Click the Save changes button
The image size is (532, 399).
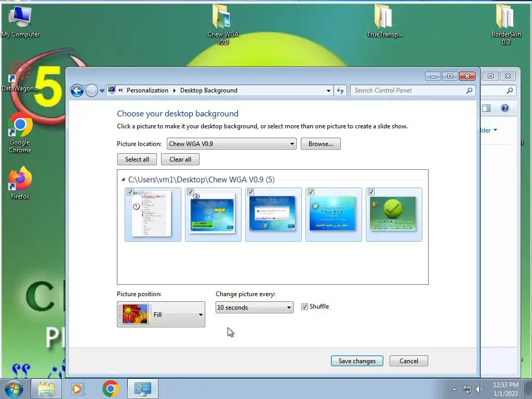357,361
